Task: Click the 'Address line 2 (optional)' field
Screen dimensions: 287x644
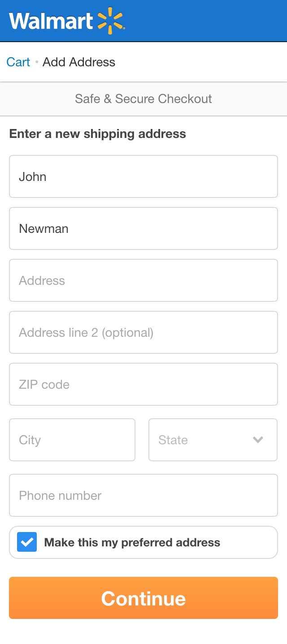Action: 143,332
